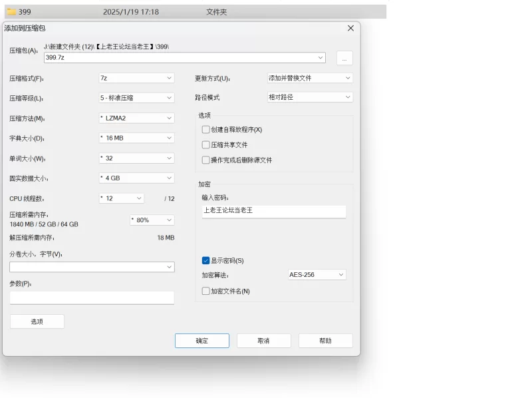Click the 2025/1/19 17:18 date cell
532x398 pixels.
pyautogui.click(x=131, y=12)
